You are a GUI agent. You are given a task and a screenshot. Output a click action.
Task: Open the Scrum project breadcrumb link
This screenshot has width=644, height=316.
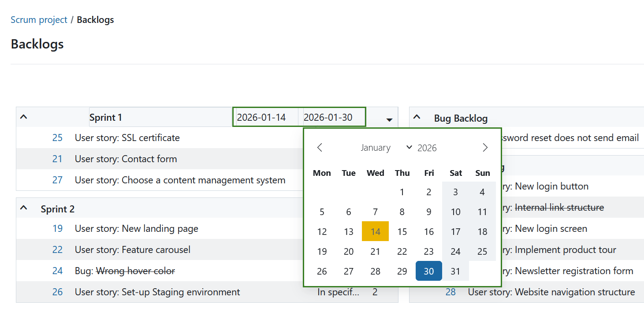39,19
